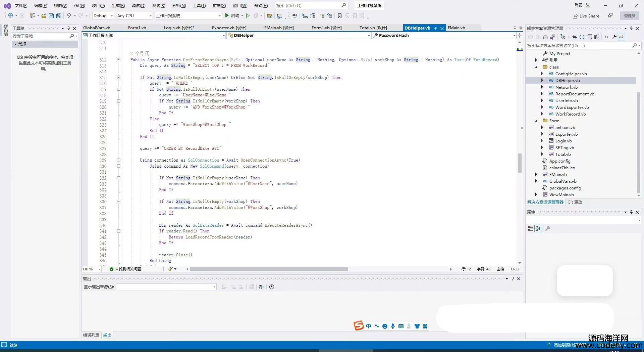Click the clock timestamp icon in Output
Viewport: 644px width, 352px height.
tap(272, 287)
